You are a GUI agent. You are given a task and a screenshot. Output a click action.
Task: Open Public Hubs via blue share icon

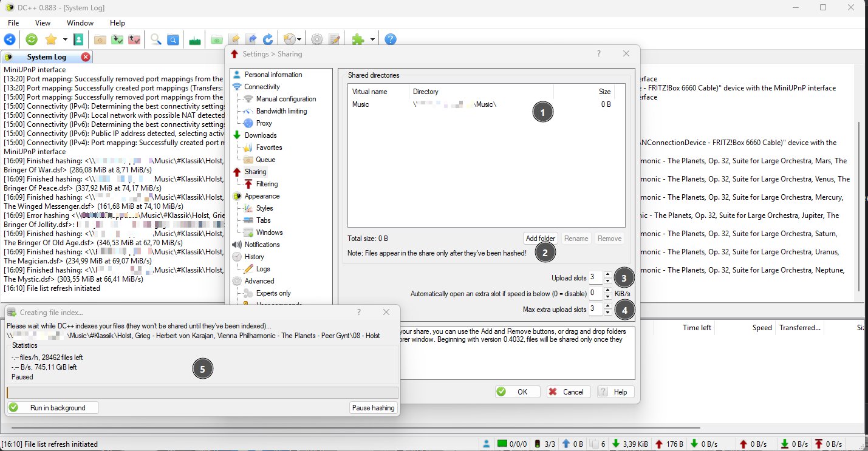coord(10,39)
